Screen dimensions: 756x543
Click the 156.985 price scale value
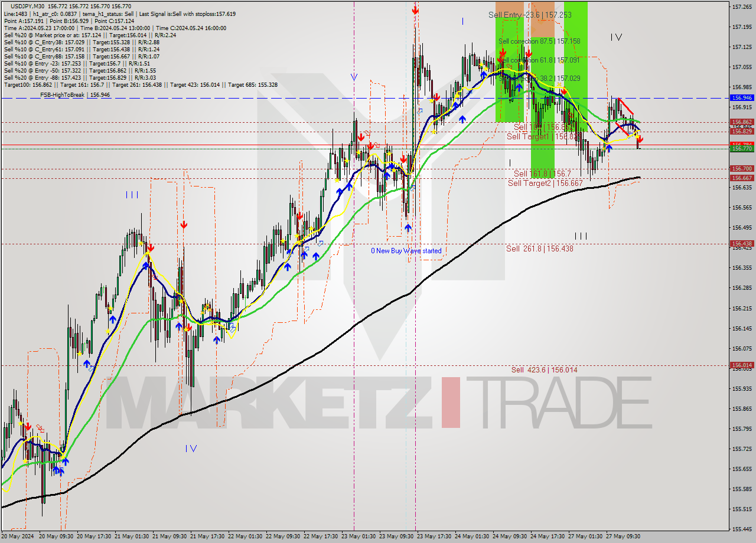tap(742, 87)
